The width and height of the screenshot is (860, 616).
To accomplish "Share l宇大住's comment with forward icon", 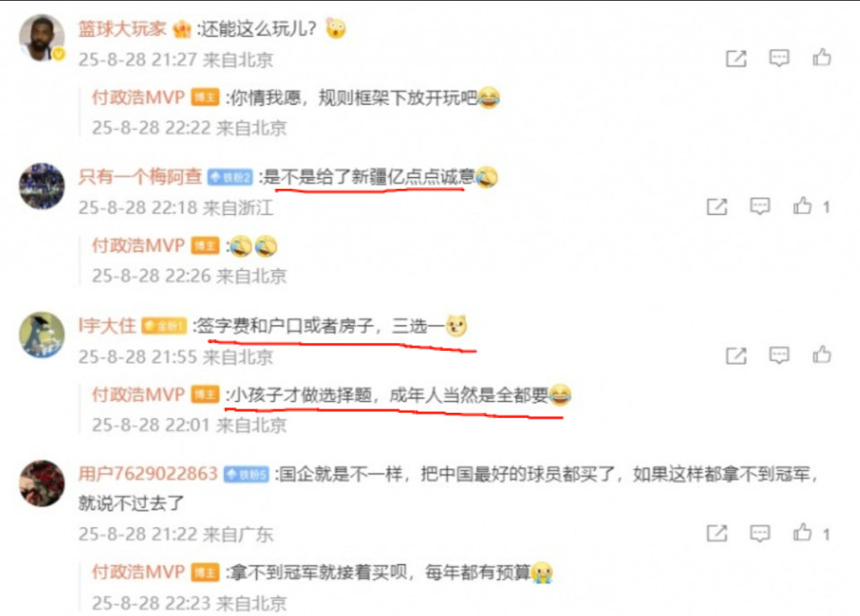I will pos(736,355).
